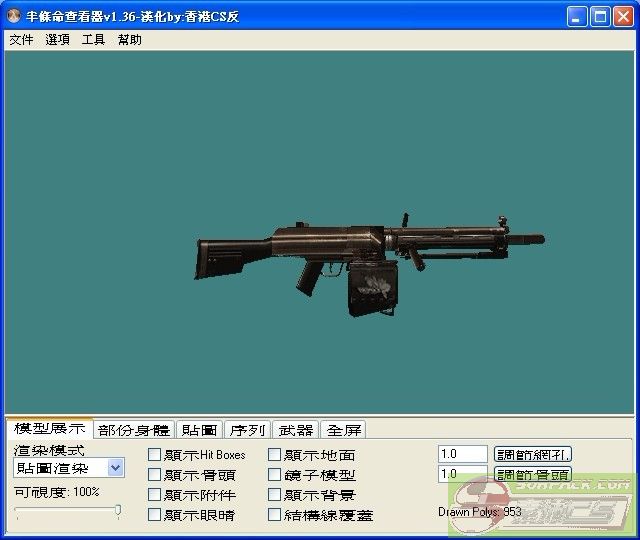Click the 調節骨頭 button
The image size is (640, 540).
pos(533,474)
